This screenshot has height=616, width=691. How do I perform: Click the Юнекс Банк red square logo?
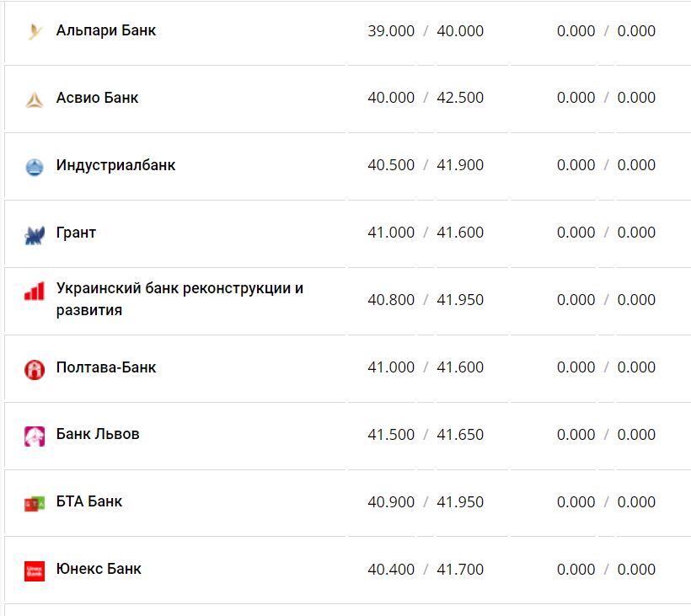pyautogui.click(x=34, y=570)
